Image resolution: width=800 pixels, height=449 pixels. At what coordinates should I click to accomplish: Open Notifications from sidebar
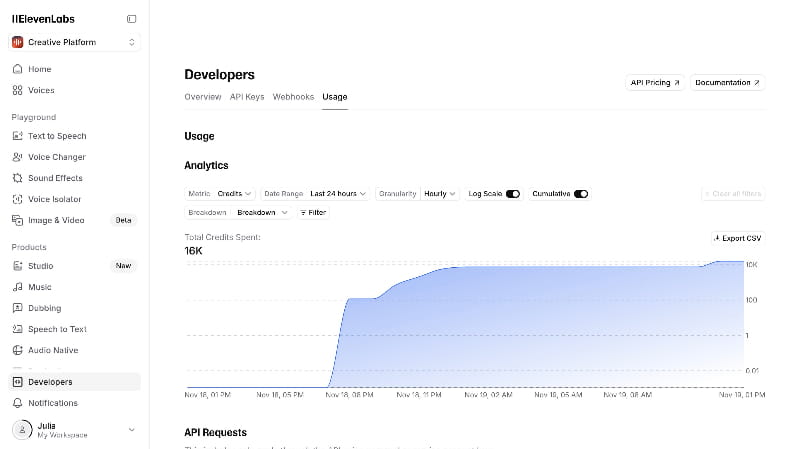[74, 403]
